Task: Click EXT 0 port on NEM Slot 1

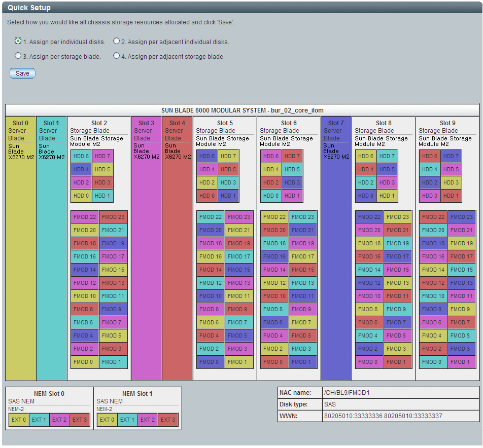Action: point(107,420)
